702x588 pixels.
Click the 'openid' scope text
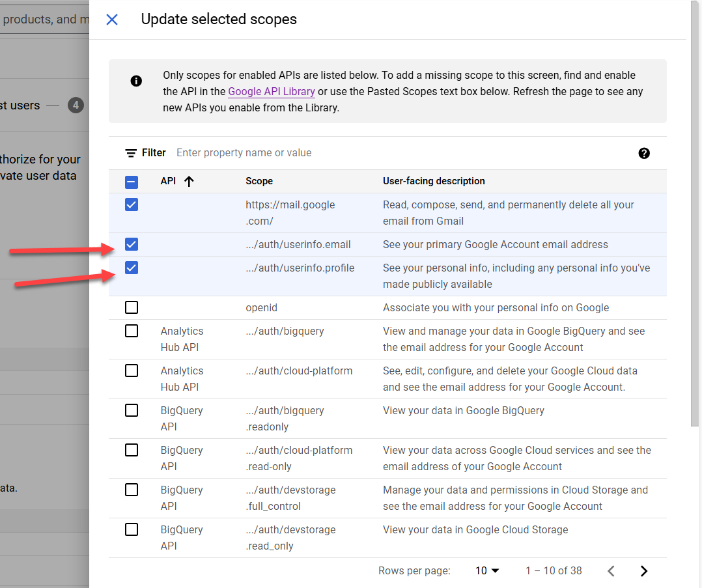click(x=262, y=307)
